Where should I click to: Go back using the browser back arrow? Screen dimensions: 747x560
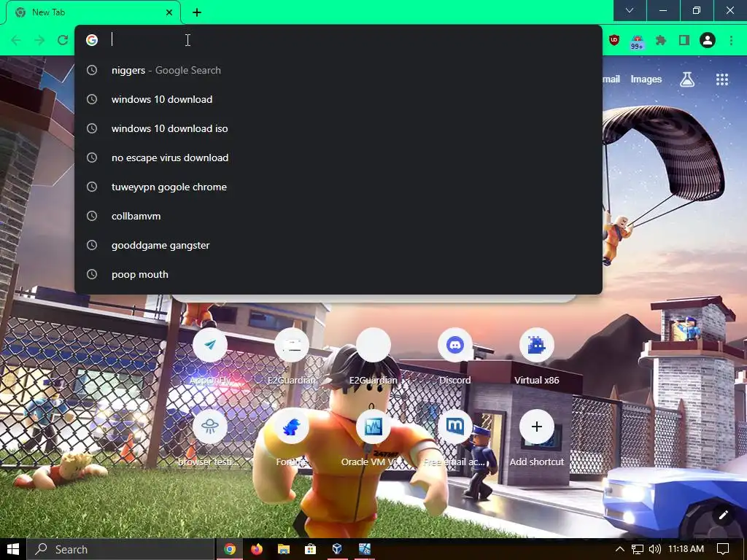pos(16,40)
